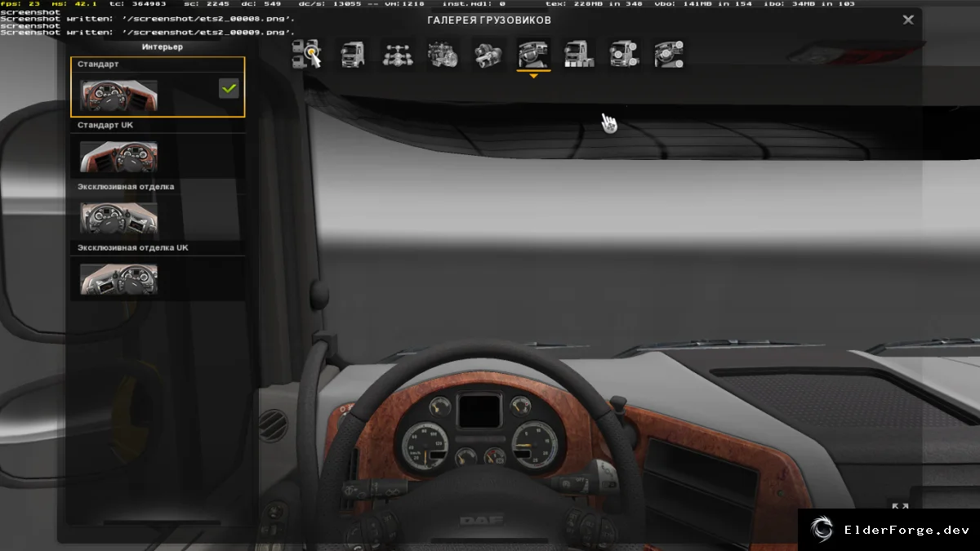Viewport: 980px width, 551px height.
Task: Click the green checkmark on Стандарт
Action: [x=229, y=88]
